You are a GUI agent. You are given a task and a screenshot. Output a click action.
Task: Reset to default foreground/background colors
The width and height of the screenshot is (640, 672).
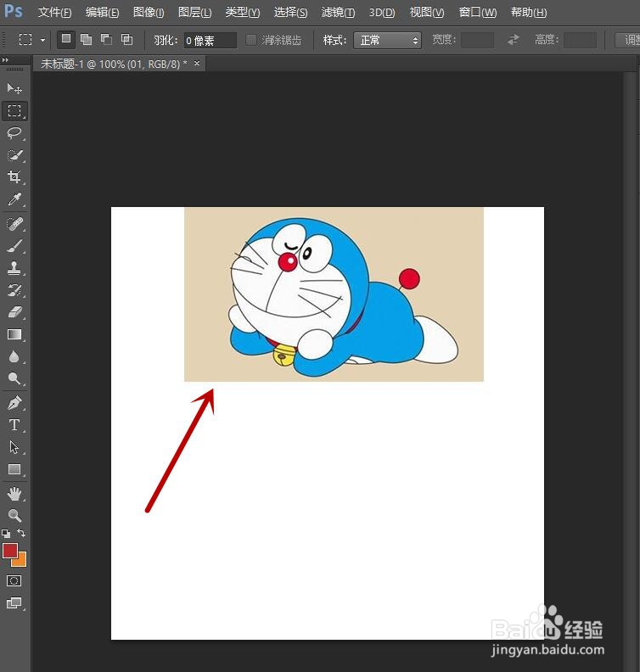6,534
